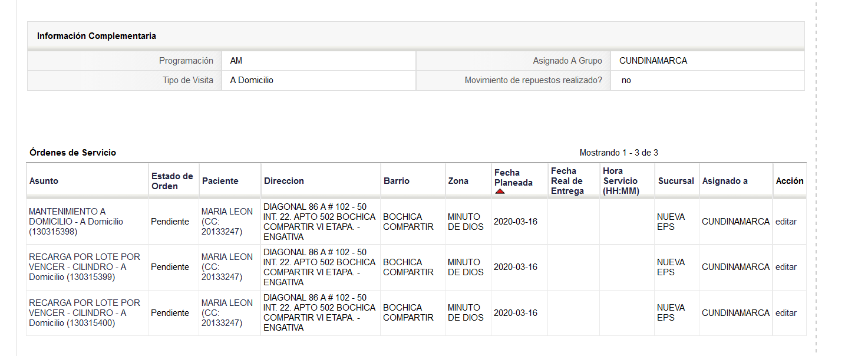Sort by Sucursal column header
868x356 pixels.
tap(676, 181)
